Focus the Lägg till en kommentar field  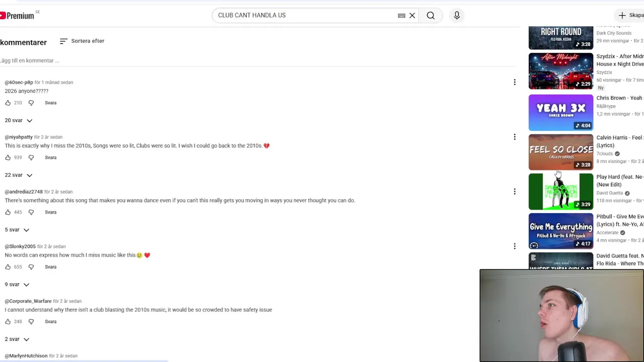(258, 61)
